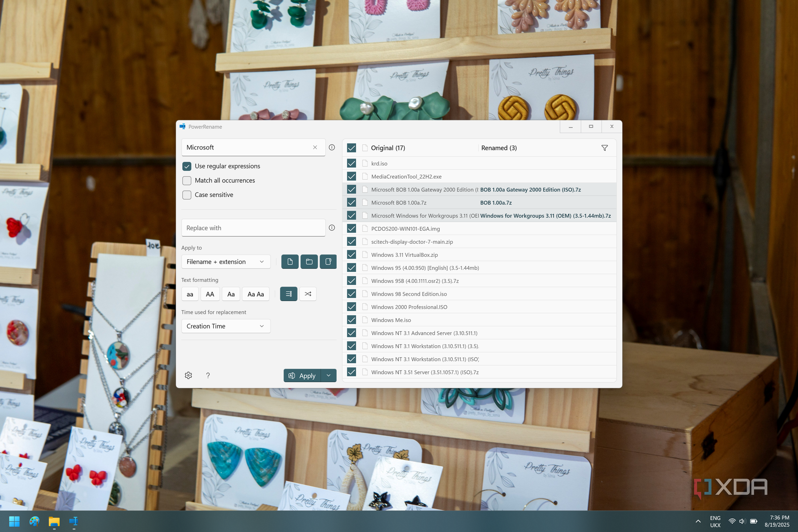Select uppercase 'AA' formatting
Image resolution: width=798 pixels, height=532 pixels.
(210, 294)
